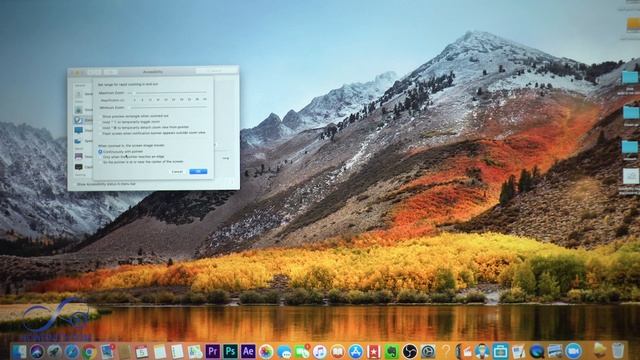The image size is (640, 360).
Task: Click the Maximum Zoom slider
Action: click(x=168, y=93)
